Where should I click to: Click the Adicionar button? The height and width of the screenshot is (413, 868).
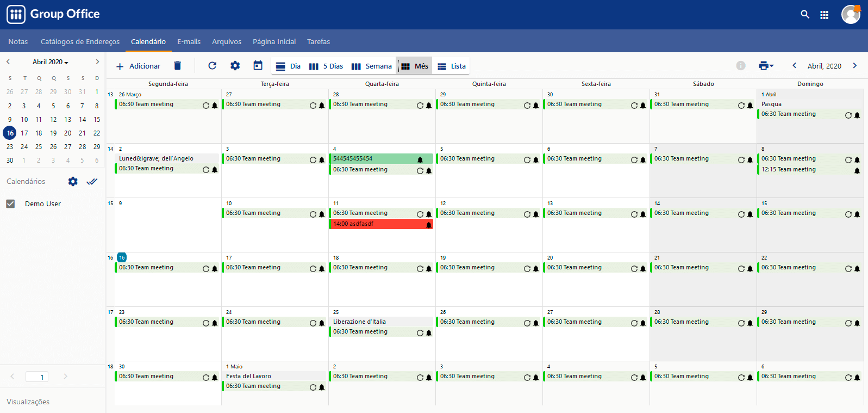pyautogui.click(x=138, y=66)
